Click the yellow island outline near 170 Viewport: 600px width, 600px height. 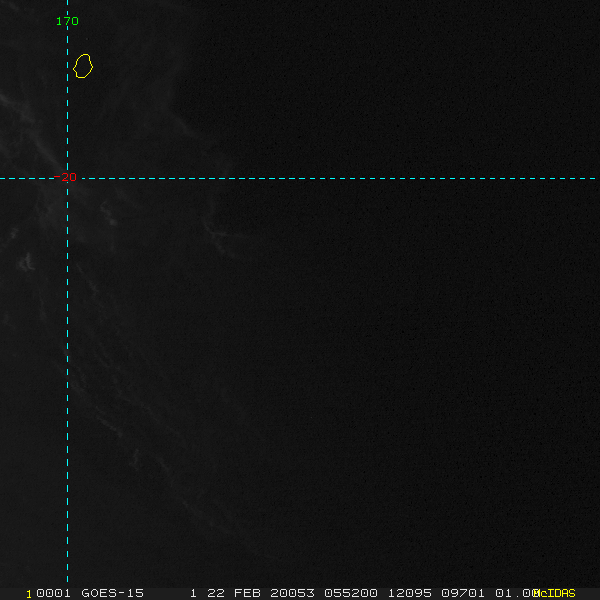tap(83, 66)
